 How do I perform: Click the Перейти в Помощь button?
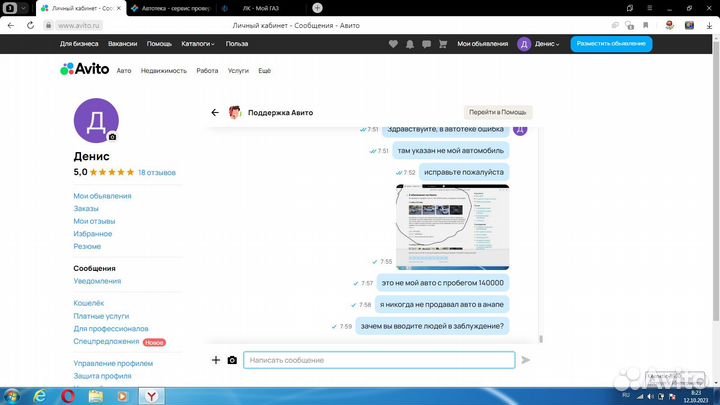click(498, 112)
